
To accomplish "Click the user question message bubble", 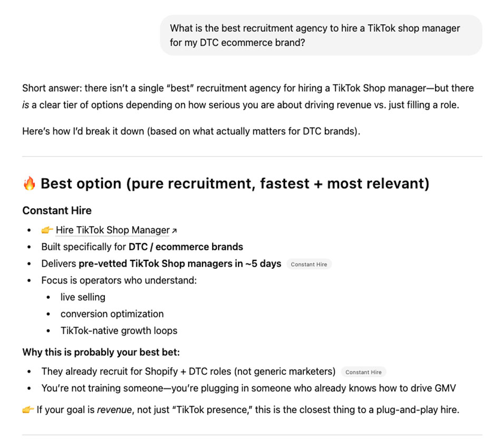I will (321, 35).
